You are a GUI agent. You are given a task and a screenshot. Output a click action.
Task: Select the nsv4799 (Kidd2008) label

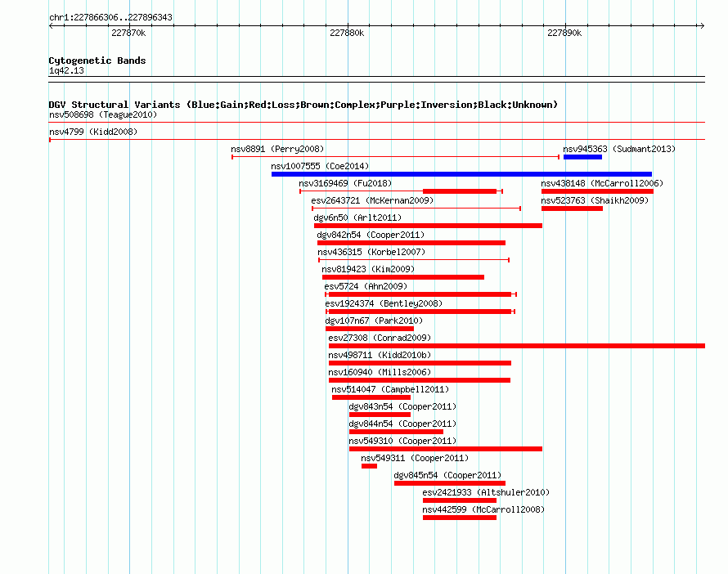coord(93,132)
